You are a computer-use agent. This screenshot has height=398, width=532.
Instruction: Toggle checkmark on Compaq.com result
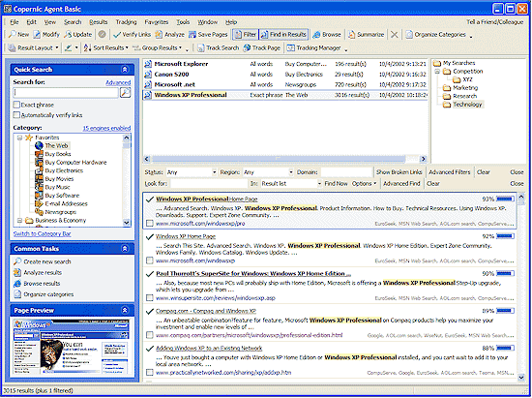pyautogui.click(x=150, y=311)
